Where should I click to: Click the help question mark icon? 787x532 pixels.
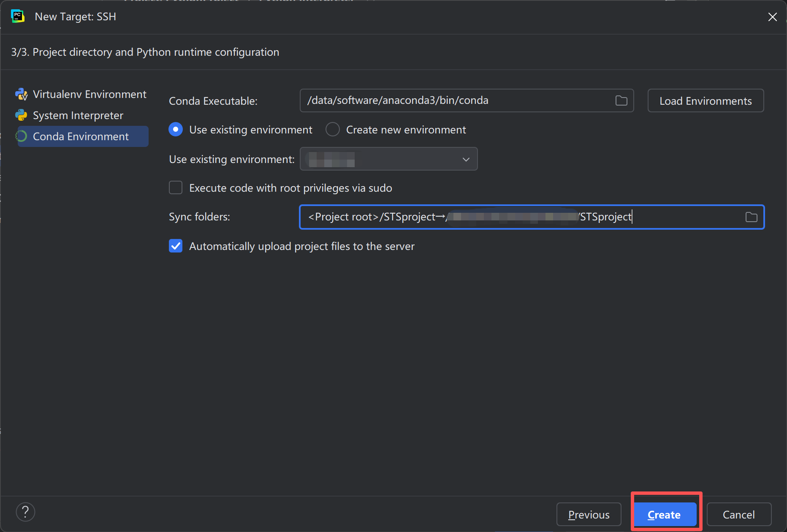pyautogui.click(x=25, y=512)
